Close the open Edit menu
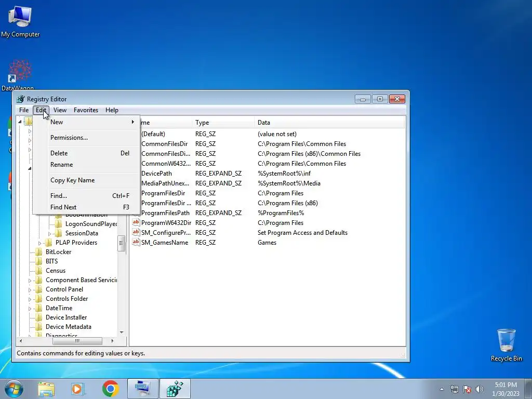Image resolution: width=532 pixels, height=399 pixels. coord(41,110)
